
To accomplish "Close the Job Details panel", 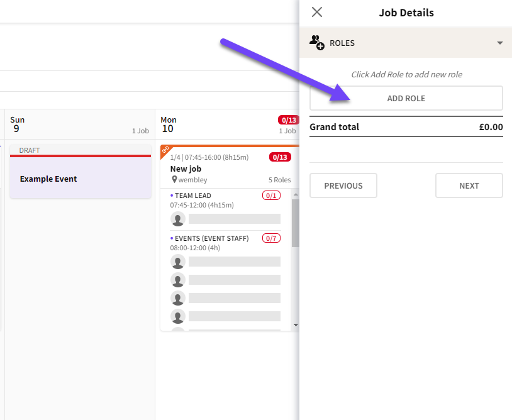I will point(317,12).
